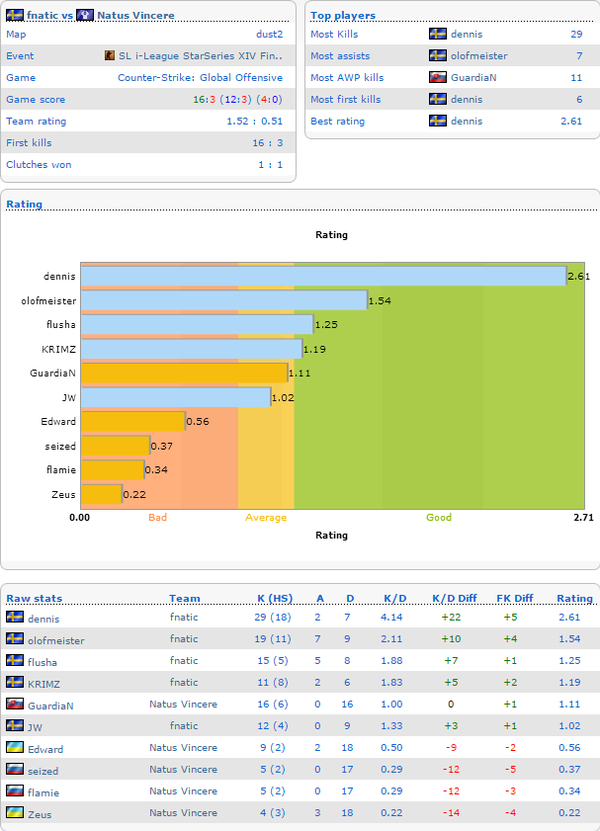This screenshot has height=831, width=600.
Task: Click the flag icon in Most assists row
Action: 438,56
